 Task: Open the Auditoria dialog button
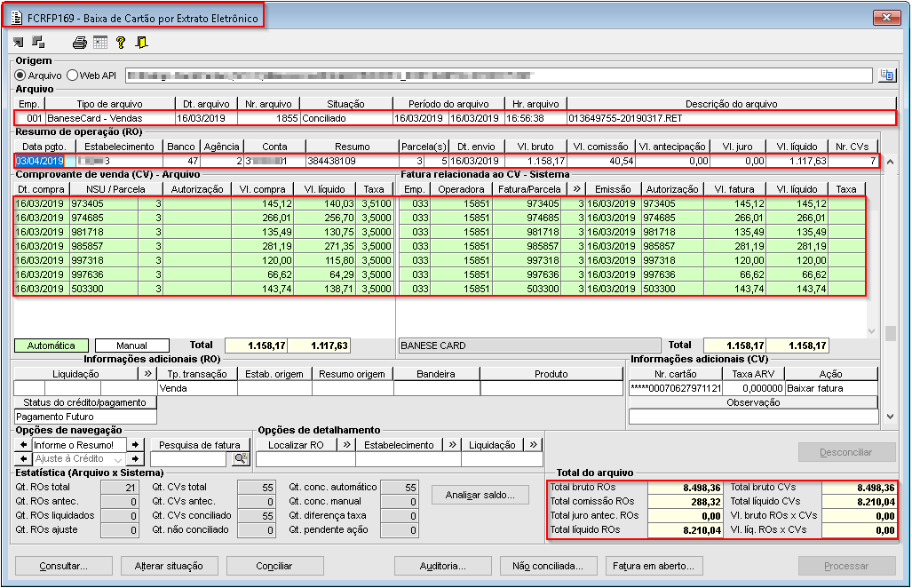coord(441,566)
